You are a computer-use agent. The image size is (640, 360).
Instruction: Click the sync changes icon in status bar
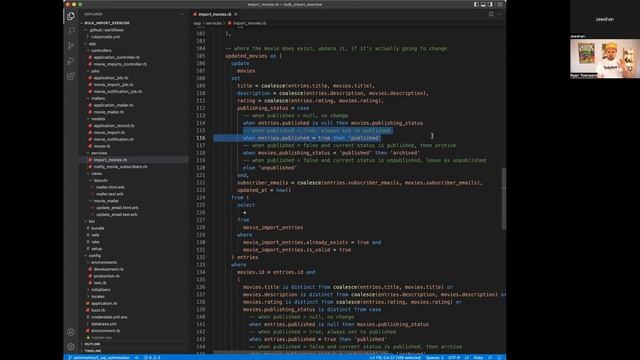pos(137,358)
